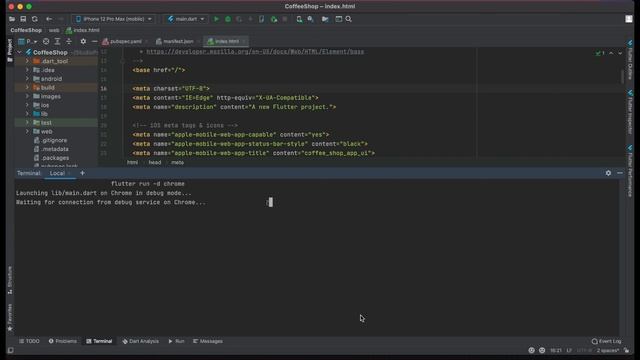The width and height of the screenshot is (640, 360).
Task: Expand the test folder
Action: (x=27, y=123)
